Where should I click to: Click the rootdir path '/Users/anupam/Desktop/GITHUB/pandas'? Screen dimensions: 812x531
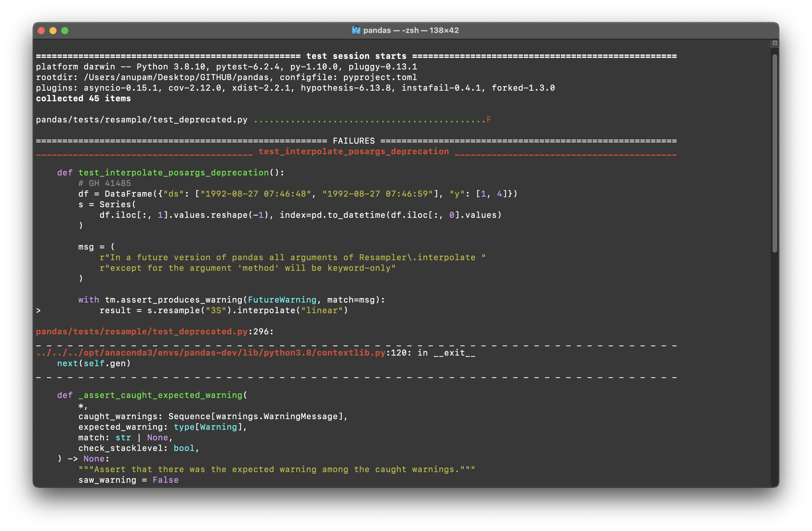point(176,77)
